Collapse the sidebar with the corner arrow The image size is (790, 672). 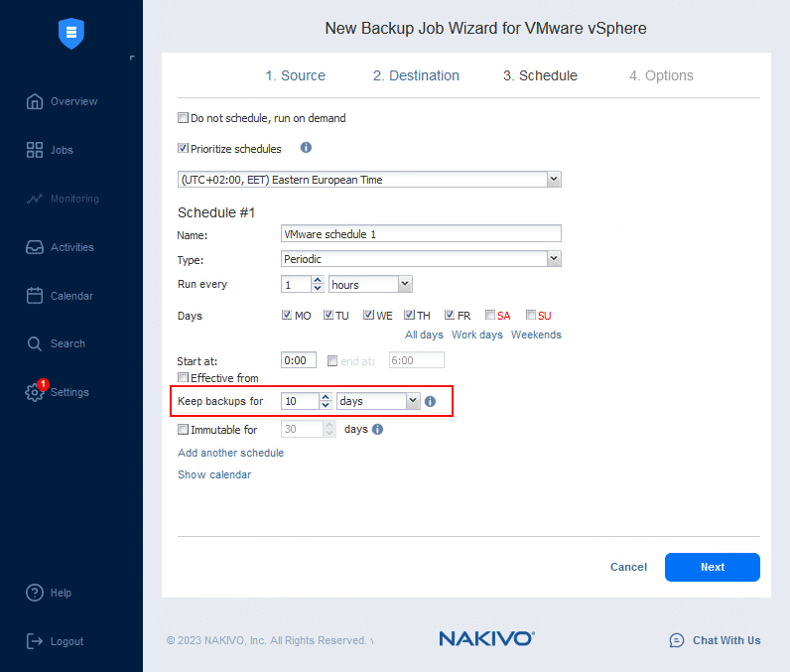[132, 58]
